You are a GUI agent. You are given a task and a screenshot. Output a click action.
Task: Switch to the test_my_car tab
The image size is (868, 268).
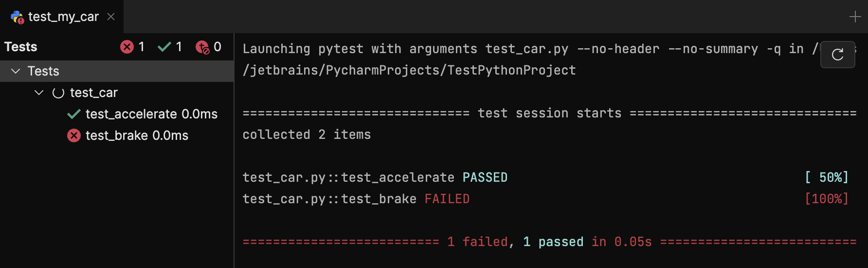[x=63, y=17]
